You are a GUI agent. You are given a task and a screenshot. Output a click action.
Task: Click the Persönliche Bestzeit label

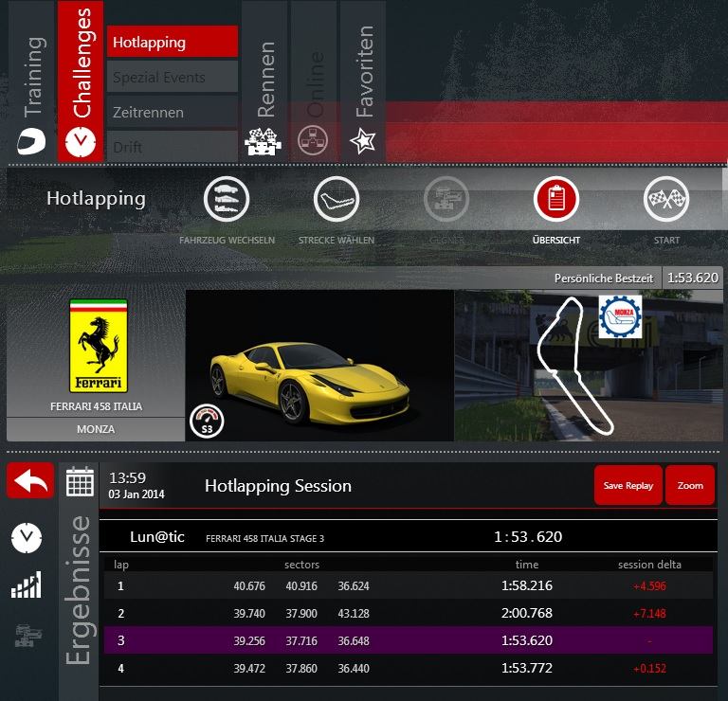(604, 279)
